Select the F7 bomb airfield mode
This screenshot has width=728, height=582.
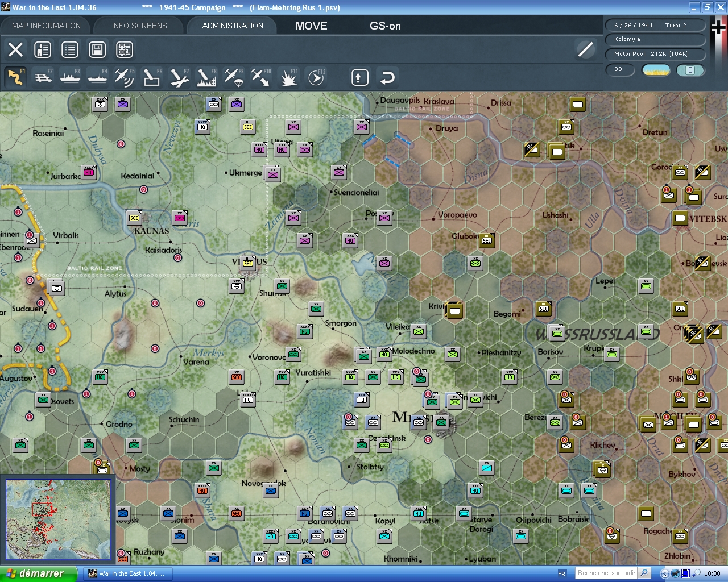[179, 77]
